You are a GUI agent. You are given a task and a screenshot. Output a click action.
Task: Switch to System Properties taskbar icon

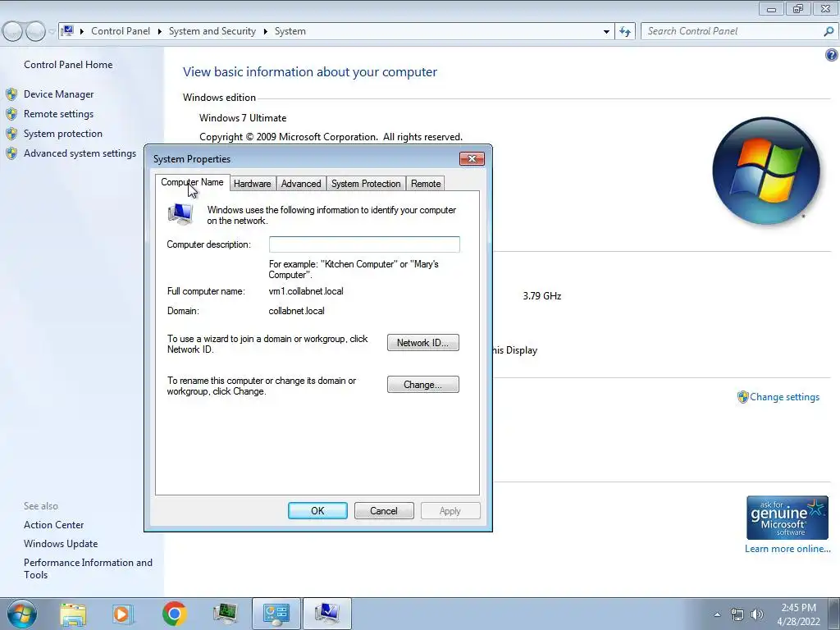pos(327,614)
